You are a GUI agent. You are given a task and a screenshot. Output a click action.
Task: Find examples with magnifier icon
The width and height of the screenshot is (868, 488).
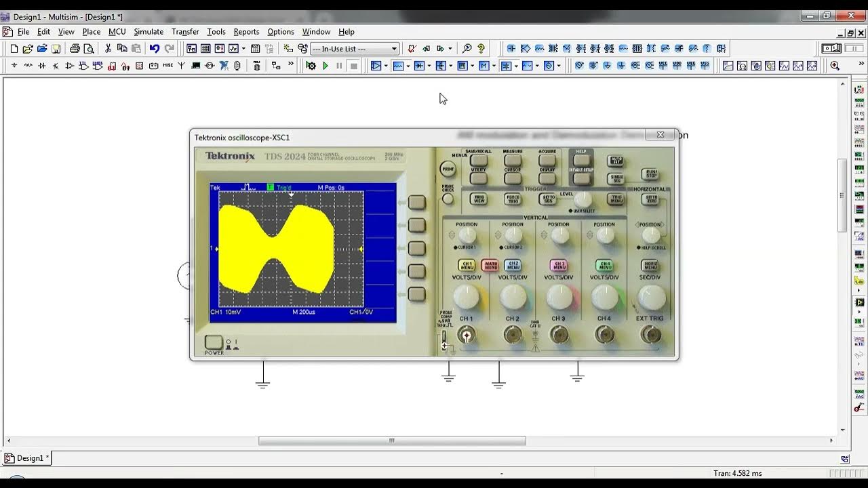pos(467,49)
